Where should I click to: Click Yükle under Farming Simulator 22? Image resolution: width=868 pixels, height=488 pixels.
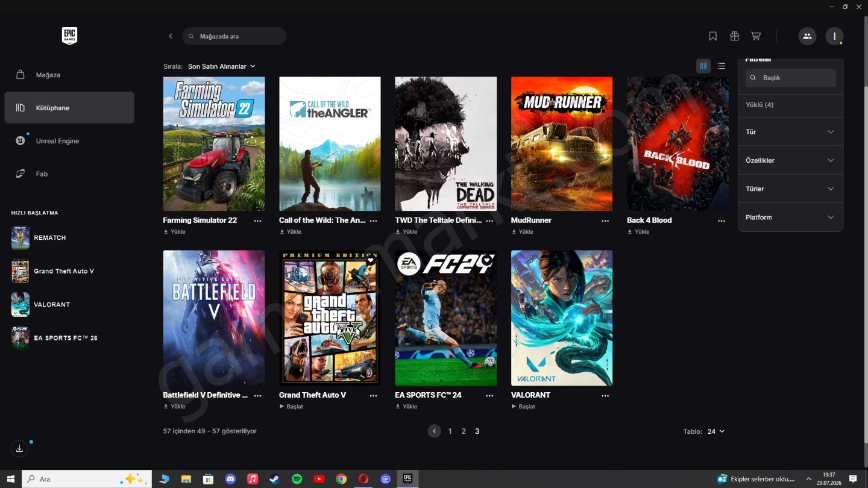point(174,232)
